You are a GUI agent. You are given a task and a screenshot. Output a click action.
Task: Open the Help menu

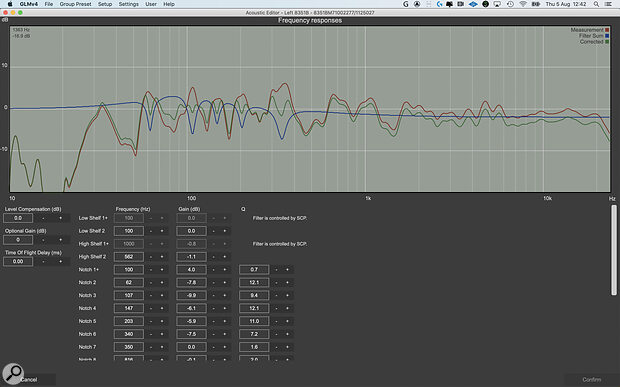pos(169,4)
